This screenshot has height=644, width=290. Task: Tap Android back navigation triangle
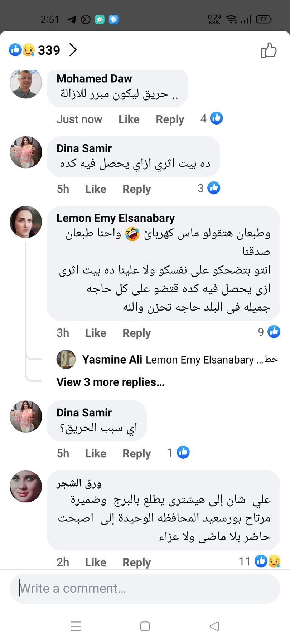click(x=214, y=626)
